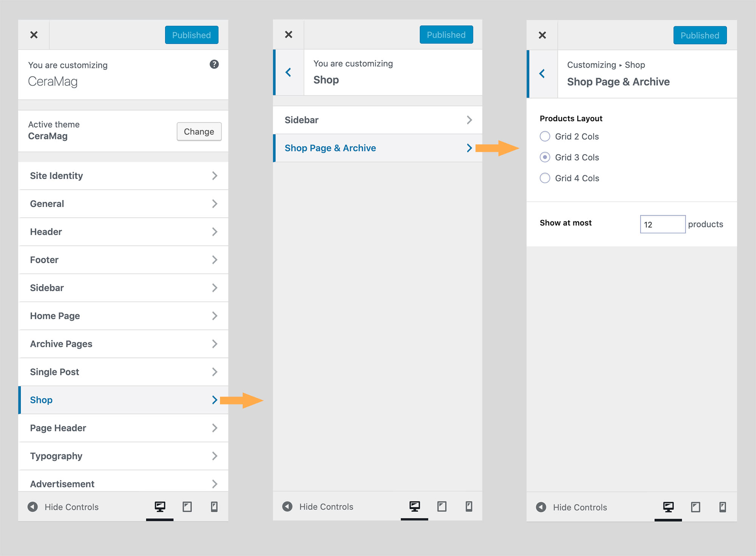Keep Grid 3 Cols layout selected

point(545,157)
